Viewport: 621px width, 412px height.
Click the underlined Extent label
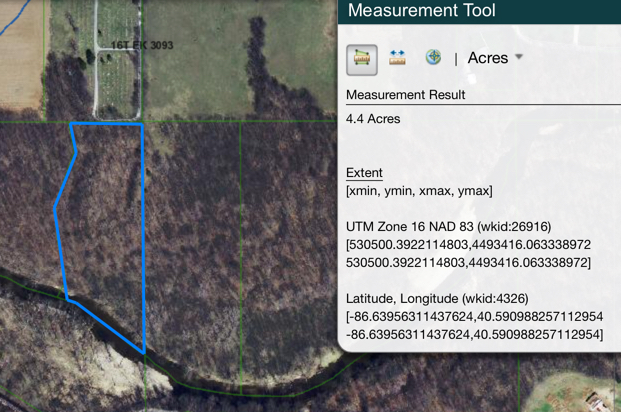(364, 173)
